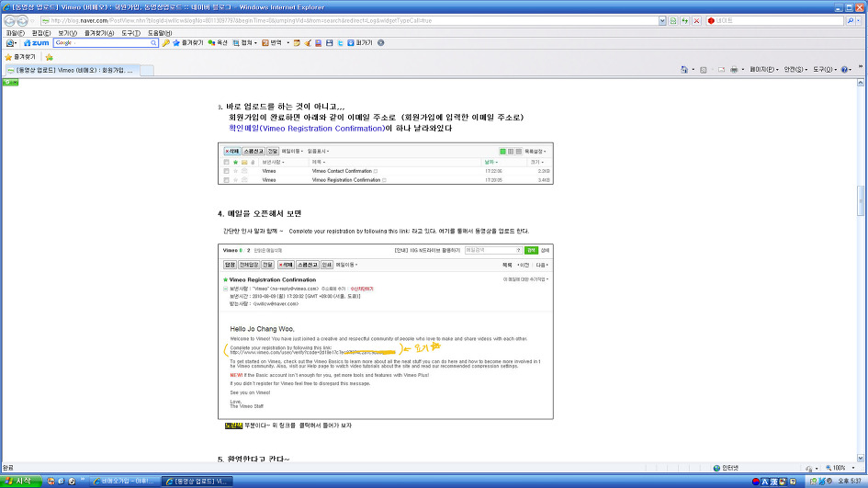Open the 즐겨찾기 favorites center button

pos(20,57)
